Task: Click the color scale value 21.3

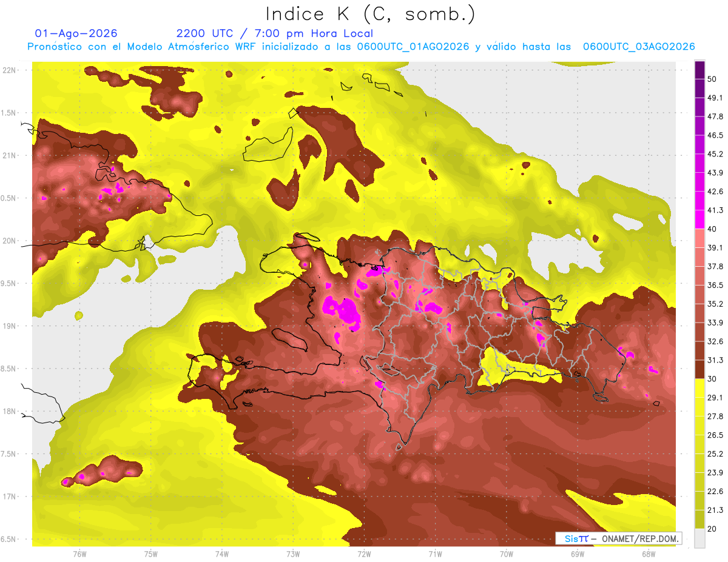Action: (x=716, y=510)
